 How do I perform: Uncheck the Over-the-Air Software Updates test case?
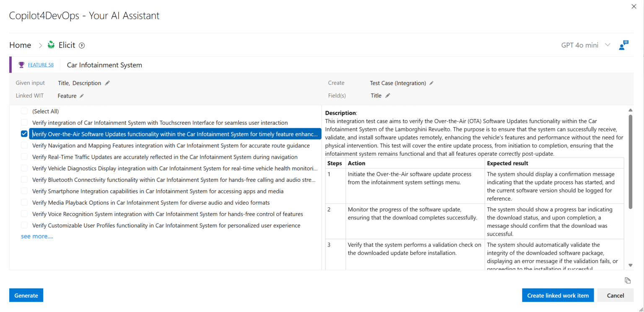pos(24,133)
